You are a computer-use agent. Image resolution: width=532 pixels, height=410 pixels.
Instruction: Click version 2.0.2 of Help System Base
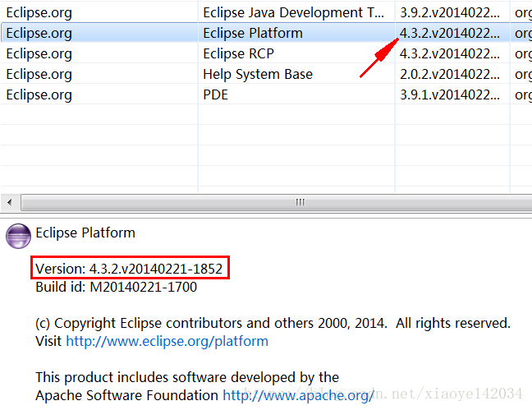(x=450, y=74)
